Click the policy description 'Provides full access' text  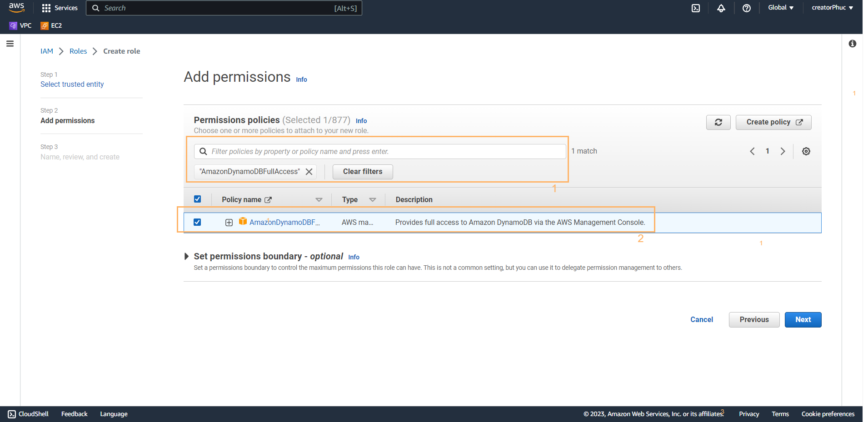click(x=520, y=223)
